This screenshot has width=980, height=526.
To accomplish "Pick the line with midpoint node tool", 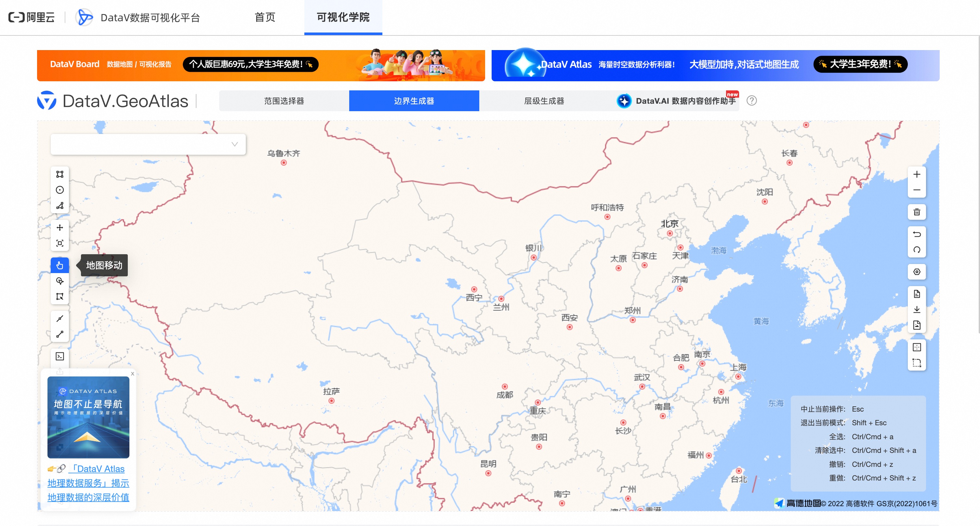I will (60, 318).
